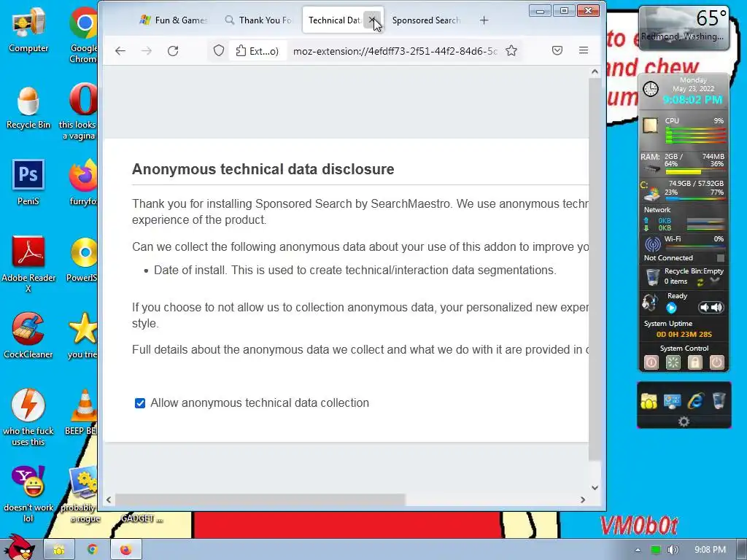Select the gears monitor desktop icon
The image size is (747, 560).
click(x=80, y=495)
